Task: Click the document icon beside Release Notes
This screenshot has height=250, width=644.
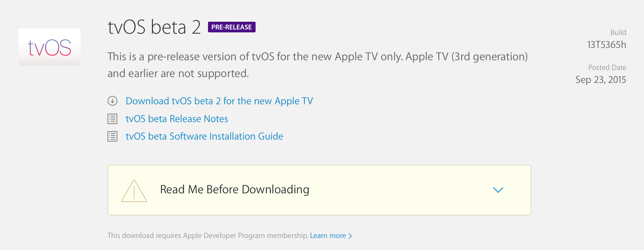Action: click(x=112, y=119)
